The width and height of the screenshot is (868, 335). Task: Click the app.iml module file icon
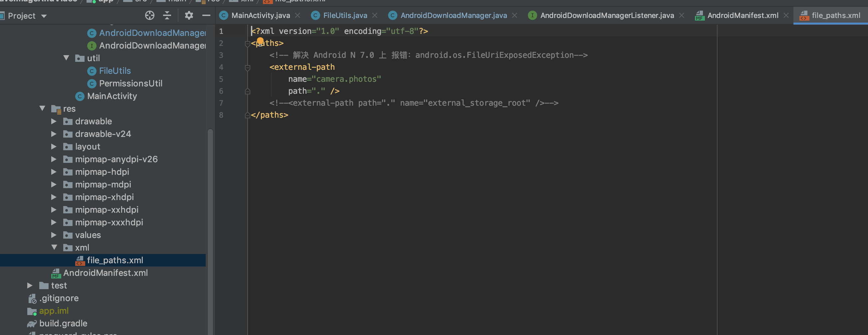pos(32,311)
